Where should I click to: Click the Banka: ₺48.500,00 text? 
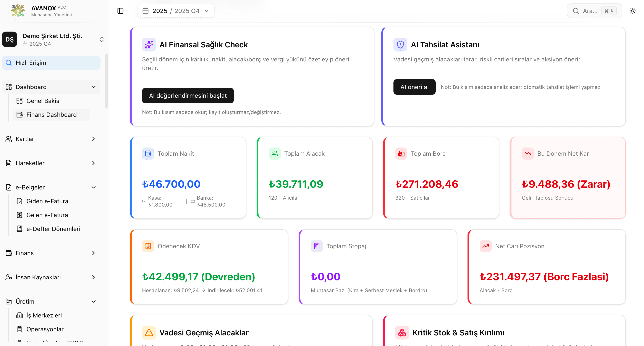pyautogui.click(x=211, y=201)
